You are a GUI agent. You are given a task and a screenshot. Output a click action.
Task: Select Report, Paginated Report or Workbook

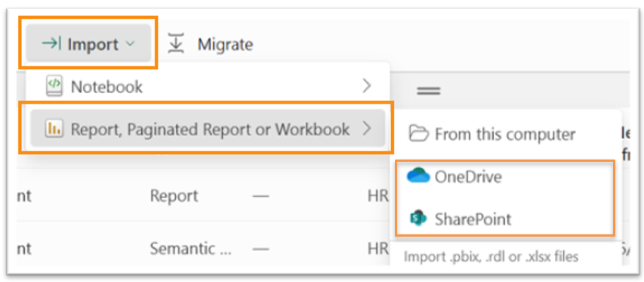pos(208,129)
